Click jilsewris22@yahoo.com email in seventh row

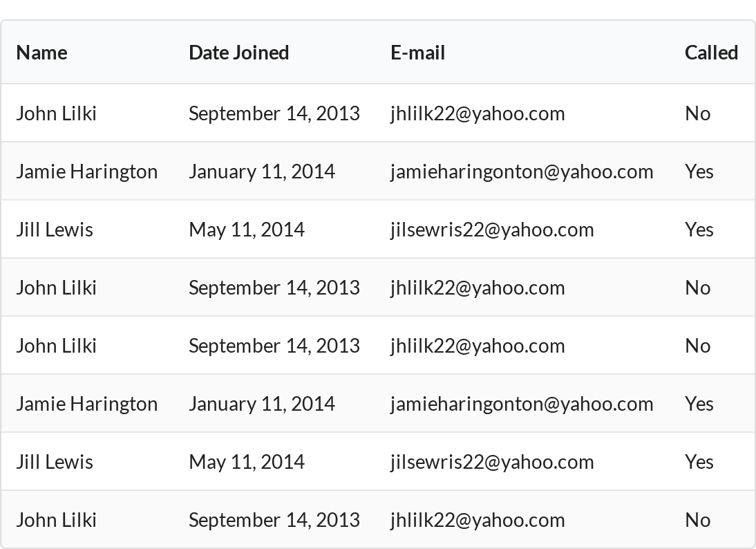tap(492, 462)
